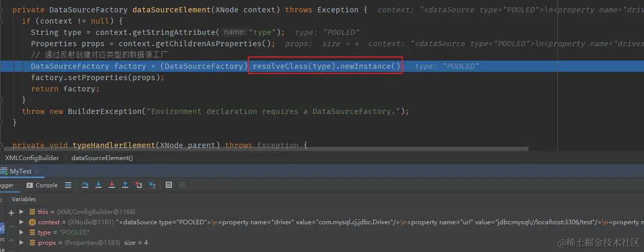Click the dataSourceElement() breadcrumb
This screenshot has width=644, height=252.
point(102,158)
